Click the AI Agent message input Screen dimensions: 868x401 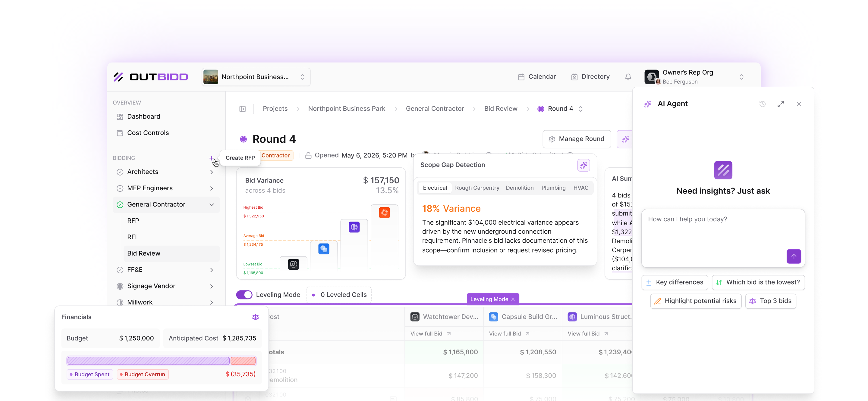point(723,238)
